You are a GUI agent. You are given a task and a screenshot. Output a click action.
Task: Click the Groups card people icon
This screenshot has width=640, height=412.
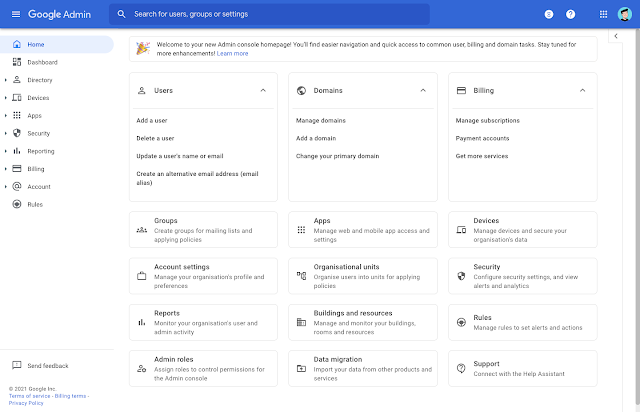click(142, 230)
